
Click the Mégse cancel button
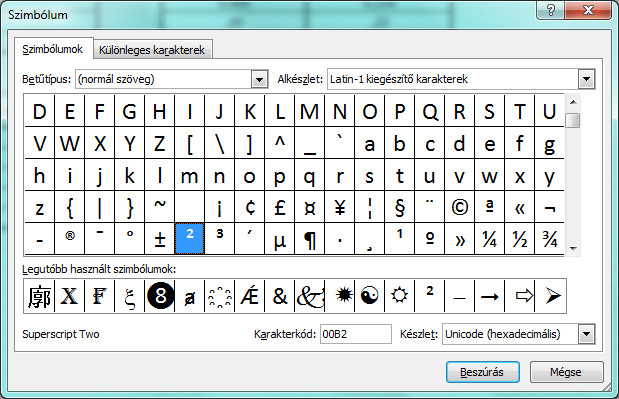coord(566,372)
